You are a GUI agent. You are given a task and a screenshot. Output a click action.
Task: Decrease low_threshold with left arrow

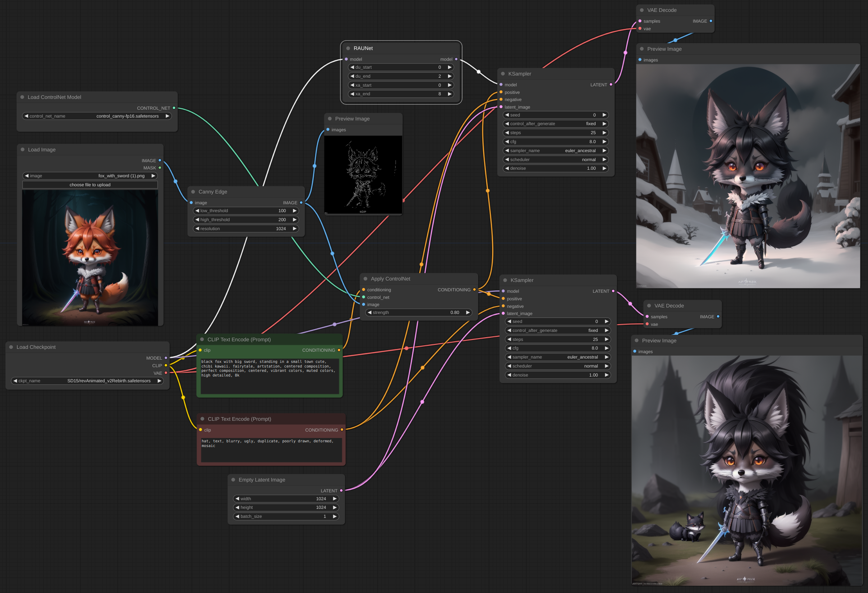197,211
